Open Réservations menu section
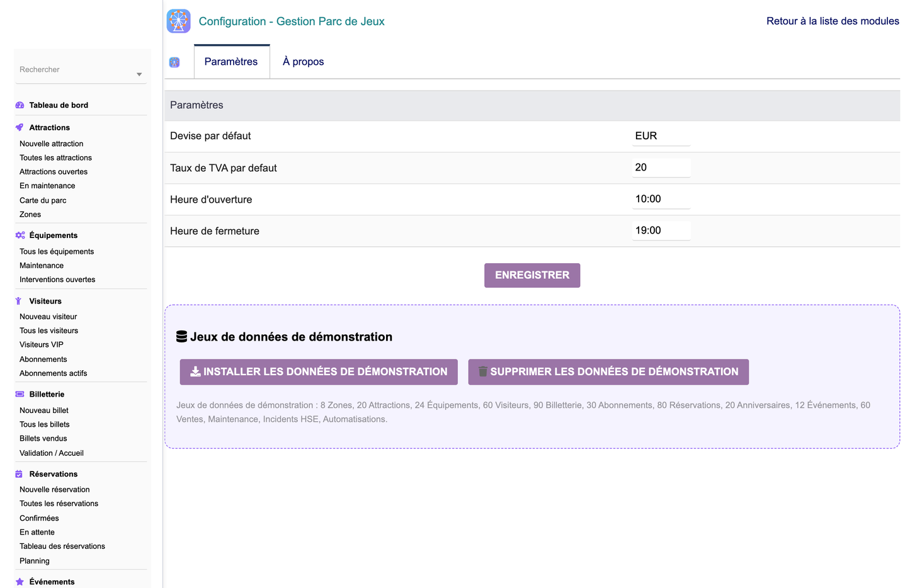 pyautogui.click(x=54, y=474)
